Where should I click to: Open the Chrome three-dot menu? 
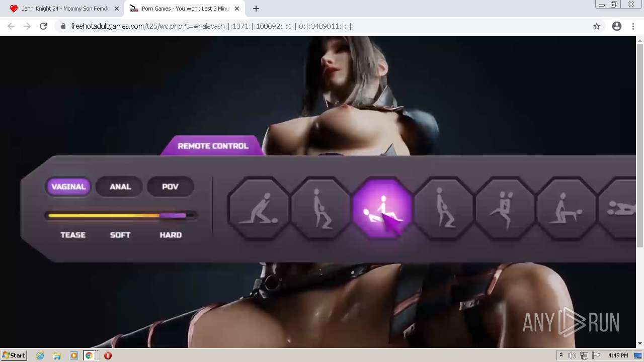[633, 26]
